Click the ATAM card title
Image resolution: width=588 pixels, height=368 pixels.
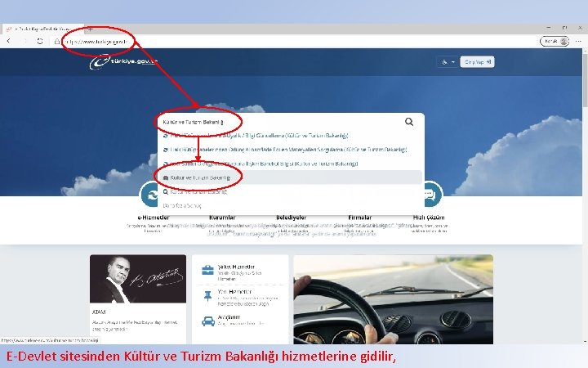click(x=99, y=312)
